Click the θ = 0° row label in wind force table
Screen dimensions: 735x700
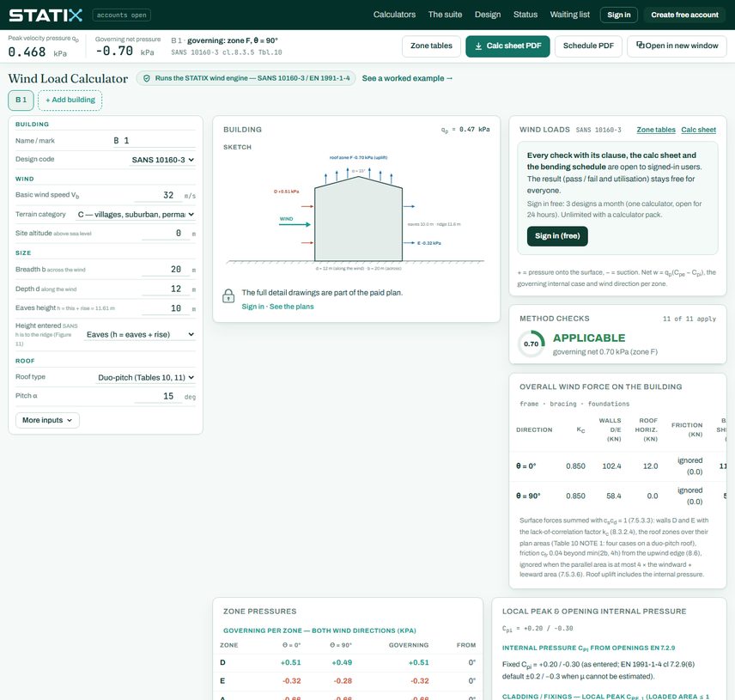point(526,466)
